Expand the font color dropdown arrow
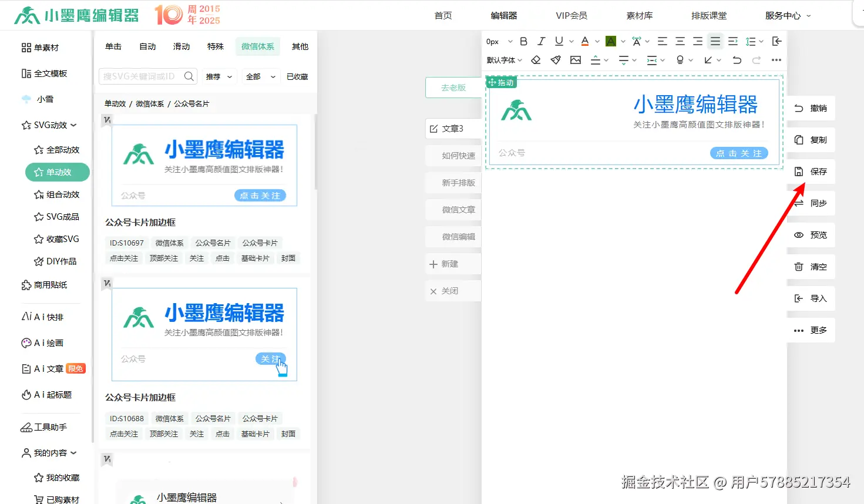Viewport: 864px width, 504px height. (597, 42)
